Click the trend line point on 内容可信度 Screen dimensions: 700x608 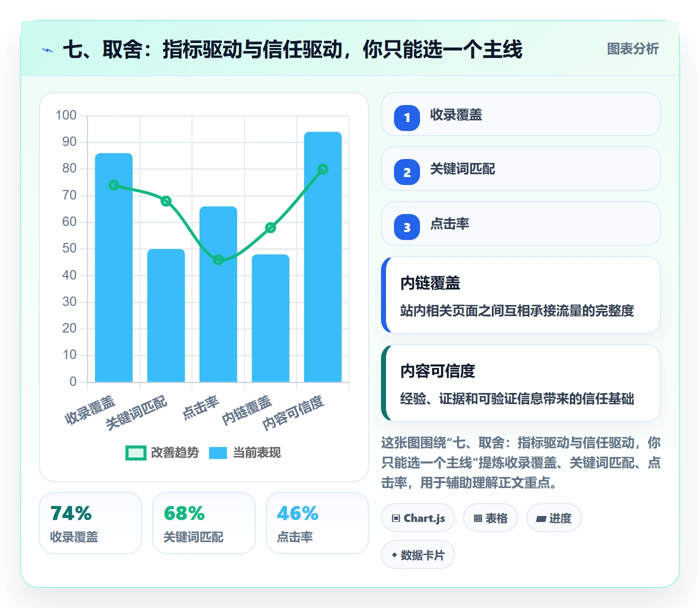pos(323,169)
